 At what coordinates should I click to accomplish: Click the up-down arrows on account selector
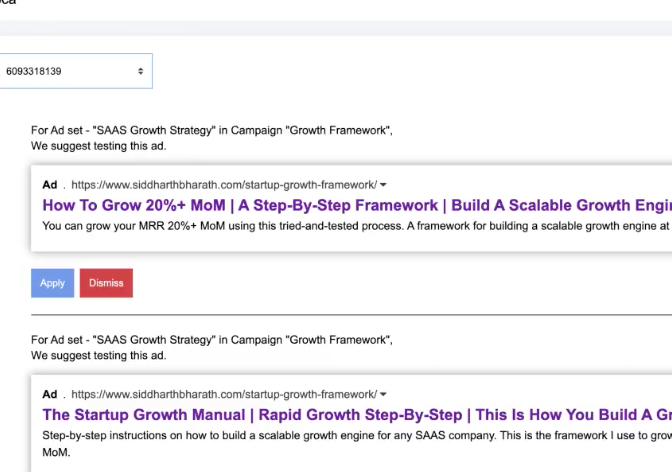[x=140, y=71]
